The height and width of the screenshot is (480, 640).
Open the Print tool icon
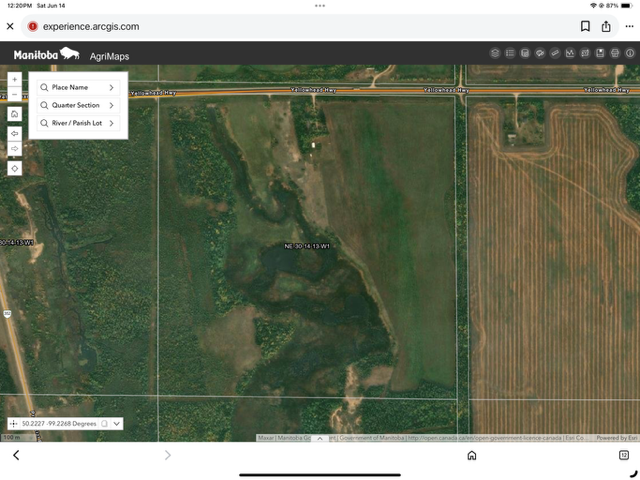[x=614, y=53]
